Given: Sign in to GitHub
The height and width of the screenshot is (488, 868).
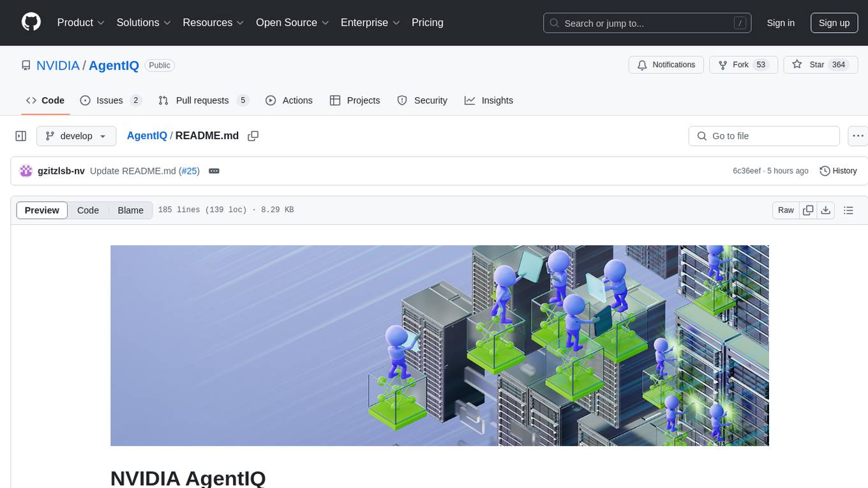Looking at the screenshot, I should point(781,23).
